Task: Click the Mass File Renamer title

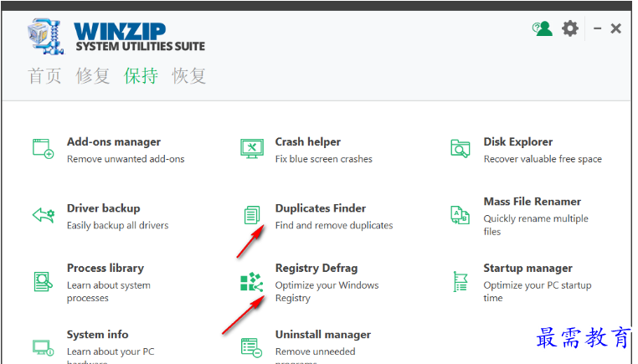Action: [533, 202]
